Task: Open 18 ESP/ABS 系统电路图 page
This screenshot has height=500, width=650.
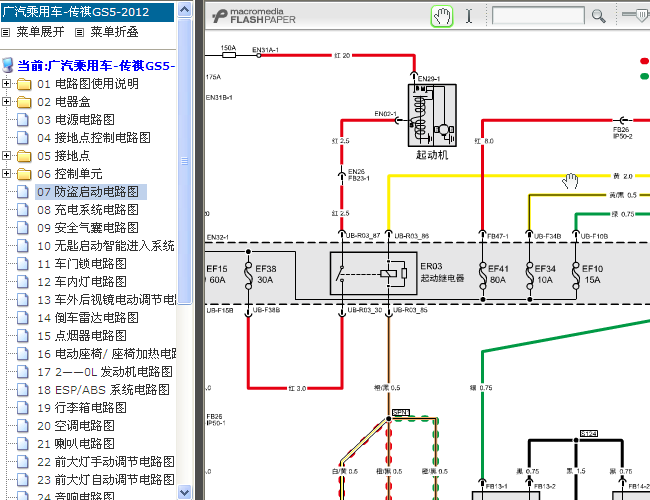Action: tap(103, 390)
